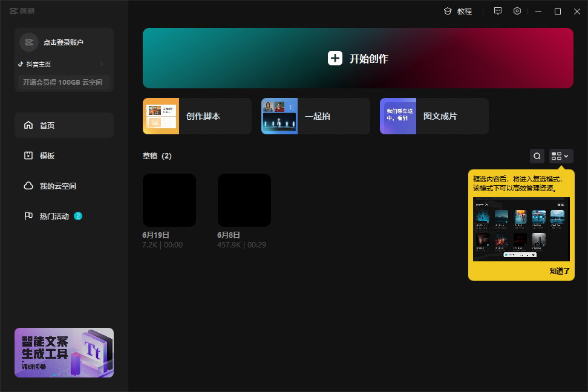Viewport: 588px width, 392px height.
Task: Click the 一起拍 thumbnail image
Action: (x=279, y=116)
